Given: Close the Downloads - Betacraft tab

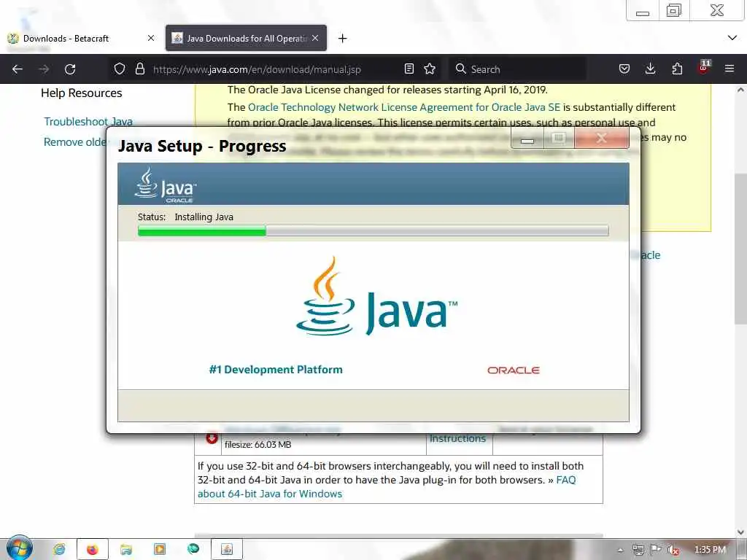Looking at the screenshot, I should pyautogui.click(x=150, y=38).
